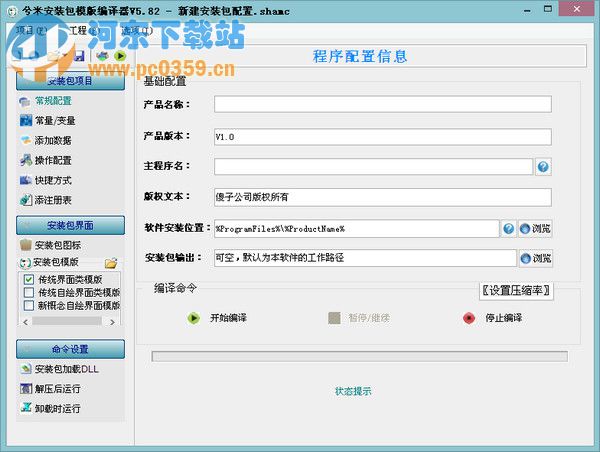
Task: Click 浏览 button for 安装包输出
Action: pos(536,258)
